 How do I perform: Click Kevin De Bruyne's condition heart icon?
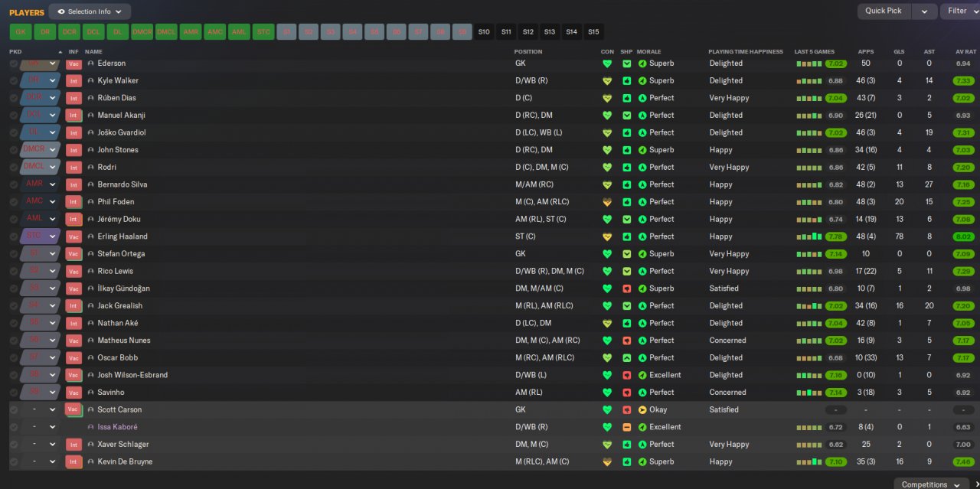coord(607,461)
